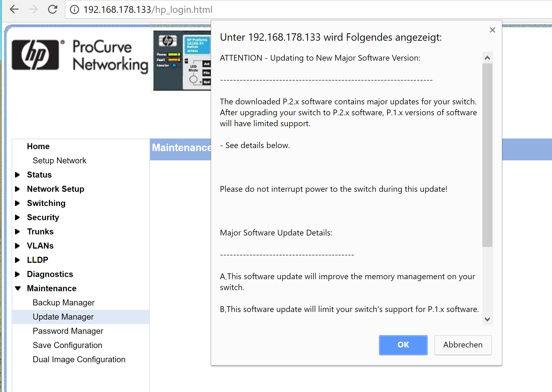The image size is (552, 392).
Task: Close the dialog with the X icon
Action: pos(492,30)
